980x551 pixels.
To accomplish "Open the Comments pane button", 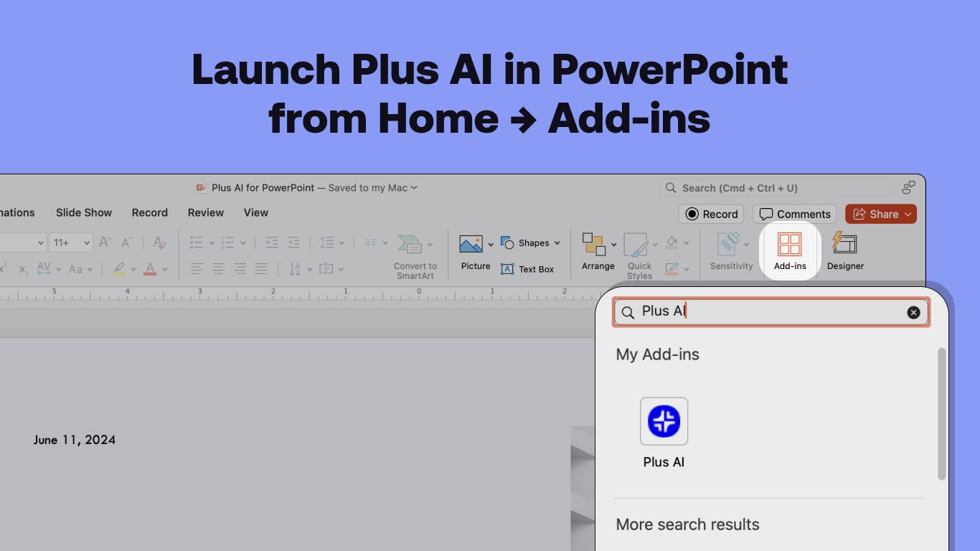I will (795, 214).
